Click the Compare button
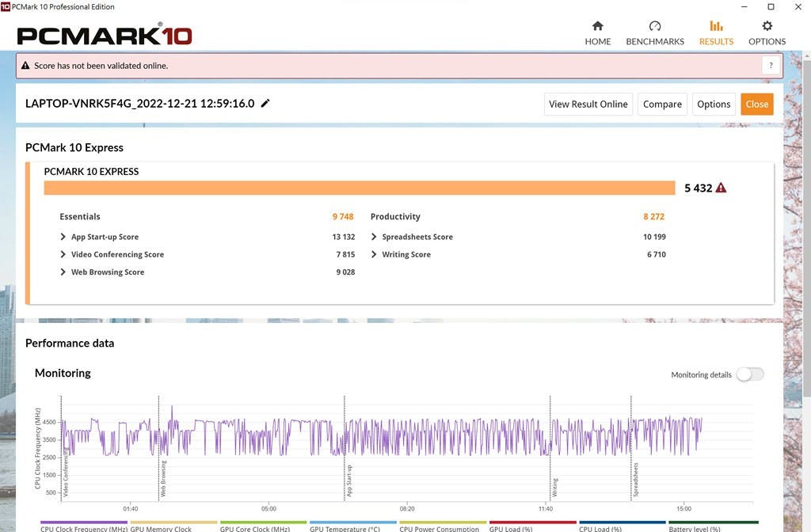Image resolution: width=811 pixels, height=532 pixels. 662,104
